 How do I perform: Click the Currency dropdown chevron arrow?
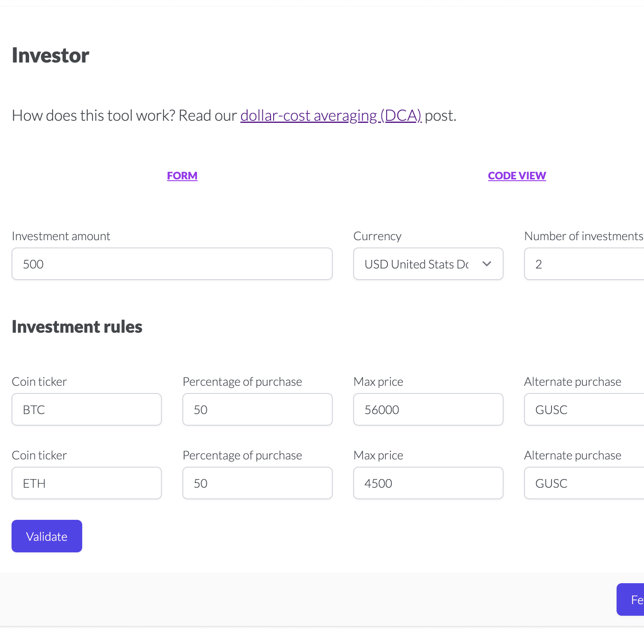point(486,264)
